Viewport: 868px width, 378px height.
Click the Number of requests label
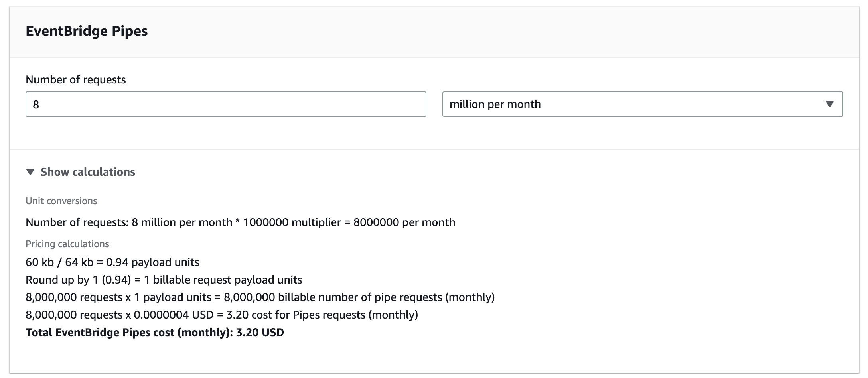click(x=76, y=79)
